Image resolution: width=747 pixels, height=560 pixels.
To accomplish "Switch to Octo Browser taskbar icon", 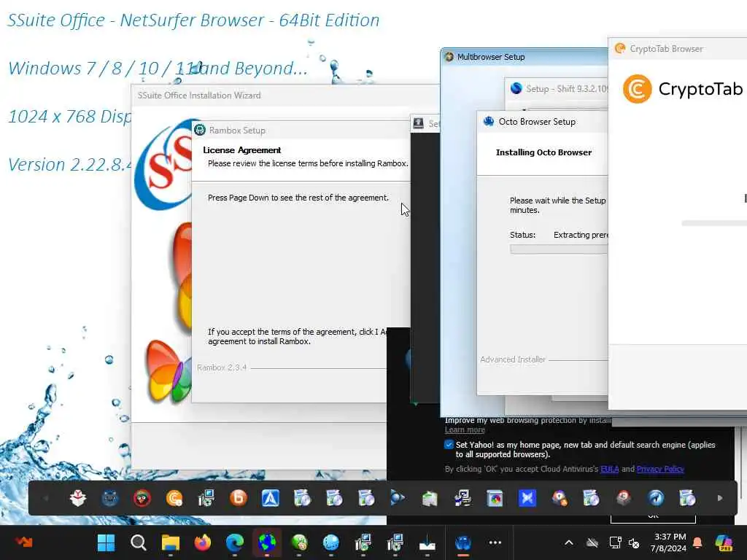I will click(463, 542).
